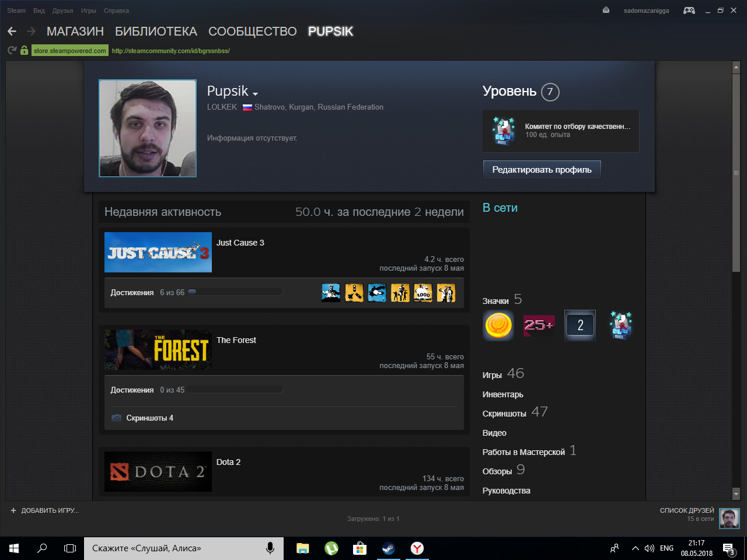The height and width of the screenshot is (560, 747).
Task: Switch to the МАГАЗИН tab
Action: click(75, 32)
